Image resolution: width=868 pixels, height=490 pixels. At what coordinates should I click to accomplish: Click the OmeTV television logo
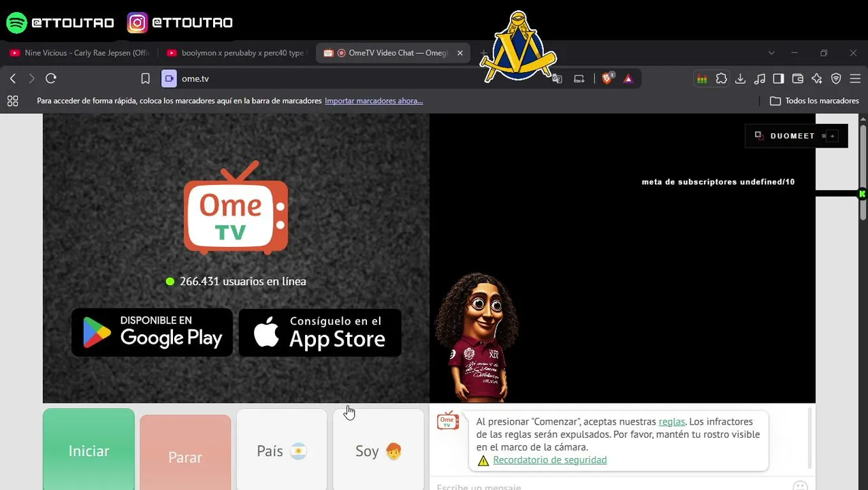(236, 208)
